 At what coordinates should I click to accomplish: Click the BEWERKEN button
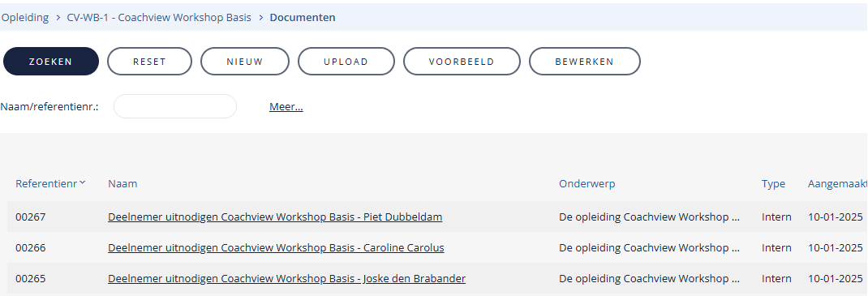(x=585, y=62)
